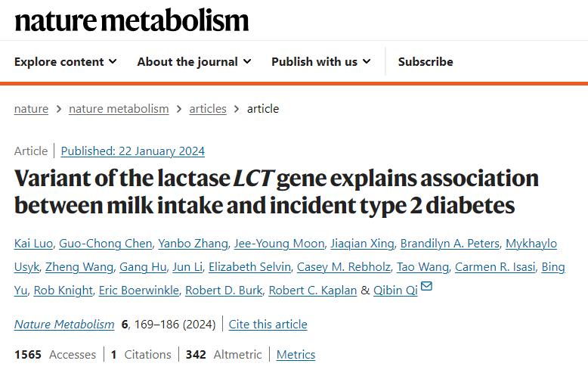Open the Nature Metabolism journal citation link
588x373 pixels.
pyautogui.click(x=64, y=325)
